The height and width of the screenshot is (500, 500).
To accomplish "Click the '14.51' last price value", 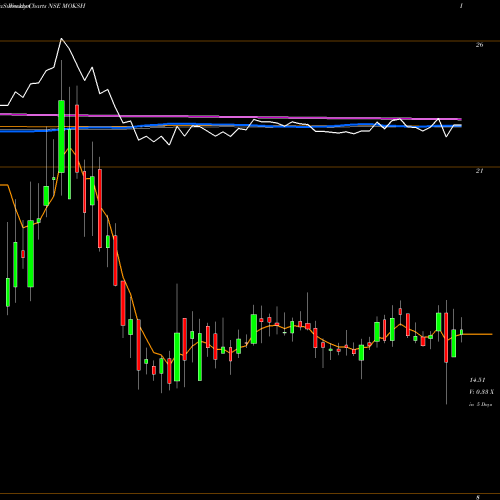I will tap(477, 380).
